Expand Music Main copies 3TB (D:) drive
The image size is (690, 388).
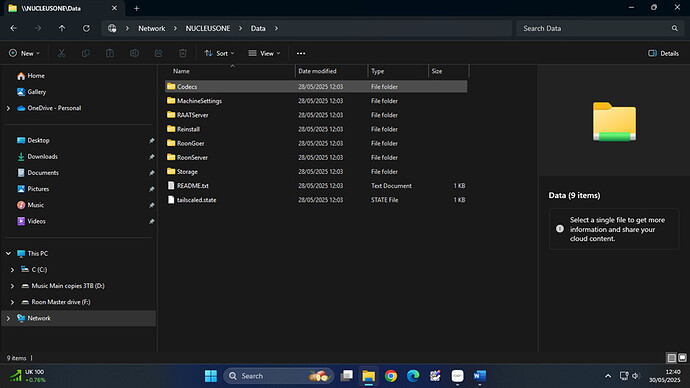coord(12,286)
